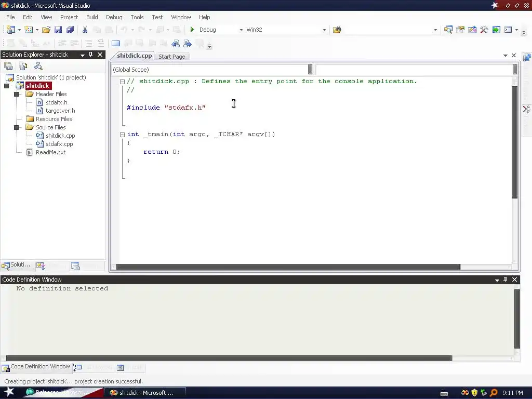532x399 pixels.
Task: Collapse the _tmain function outlining block
Action: point(123,135)
